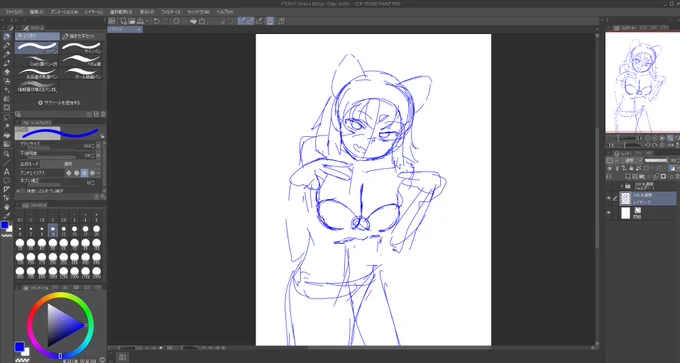Screen dimensions: 680x363
Task: Click サブツールを追加する button
Action: (x=59, y=103)
